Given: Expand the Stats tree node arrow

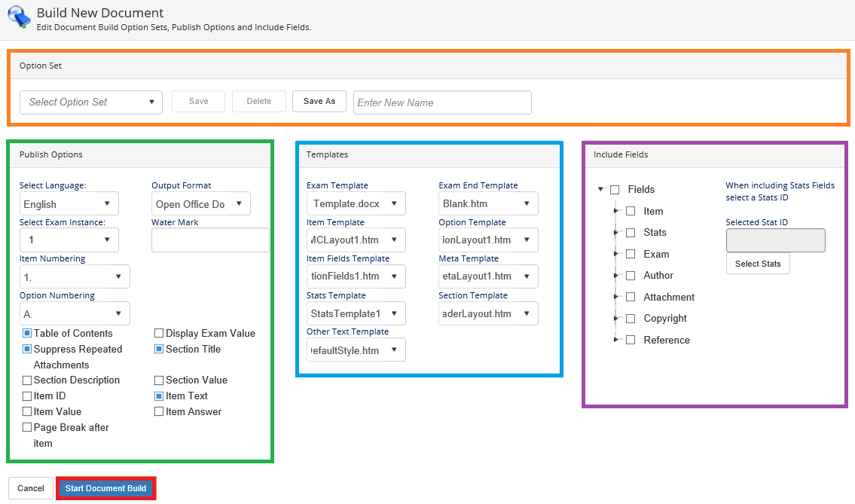Looking at the screenshot, I should tap(616, 232).
